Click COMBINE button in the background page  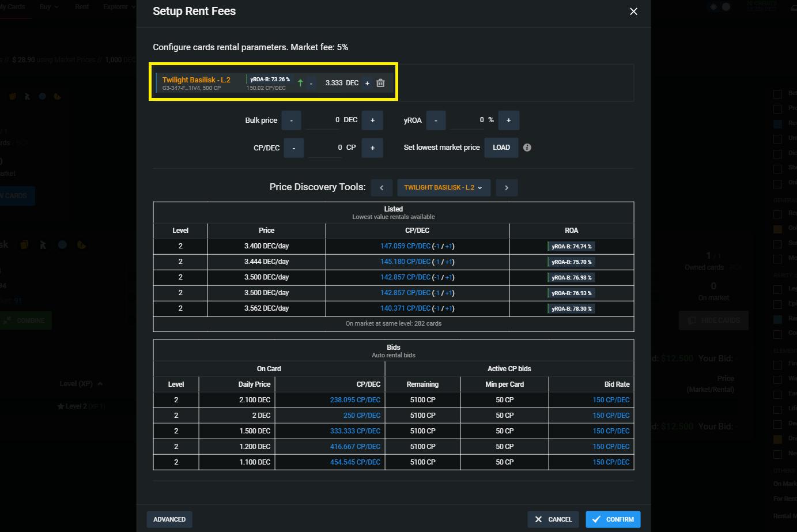coord(25,320)
